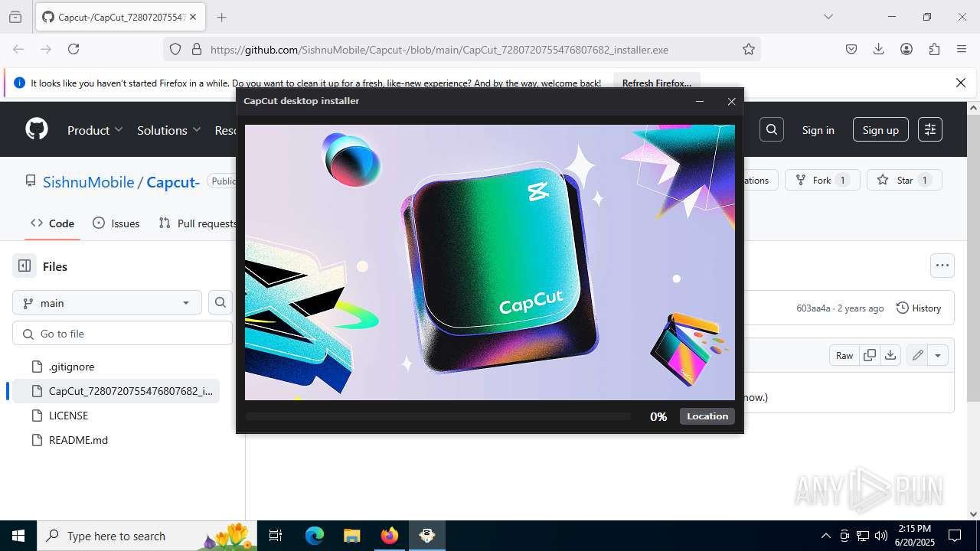The width and height of the screenshot is (980, 551).
Task: Go forward in Firefox
Action: pos(46,49)
